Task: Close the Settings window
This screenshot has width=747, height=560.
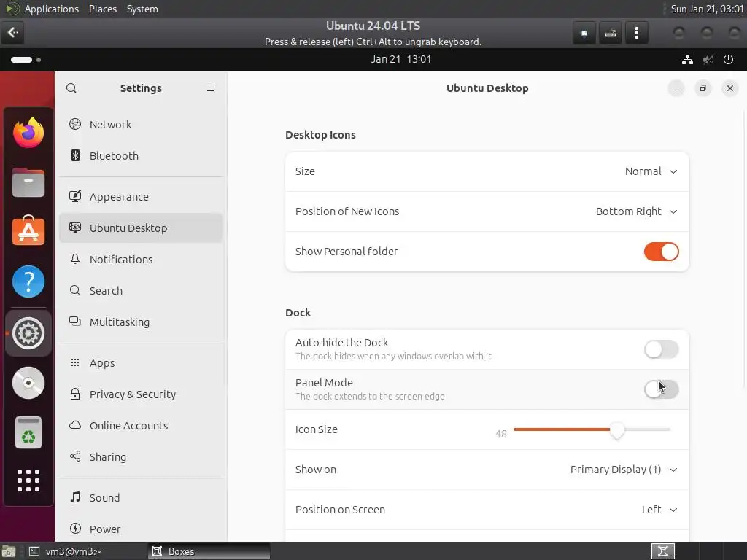Action: [x=729, y=88]
